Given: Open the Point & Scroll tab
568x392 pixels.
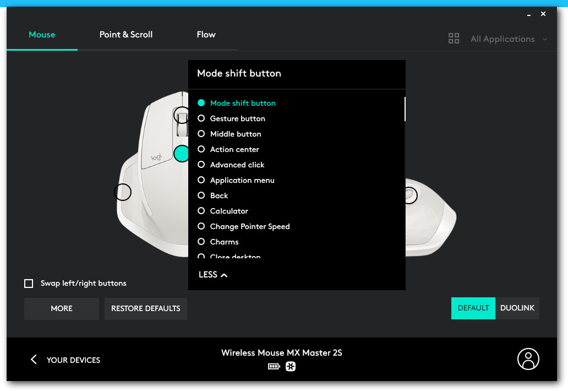Looking at the screenshot, I should click(x=125, y=35).
